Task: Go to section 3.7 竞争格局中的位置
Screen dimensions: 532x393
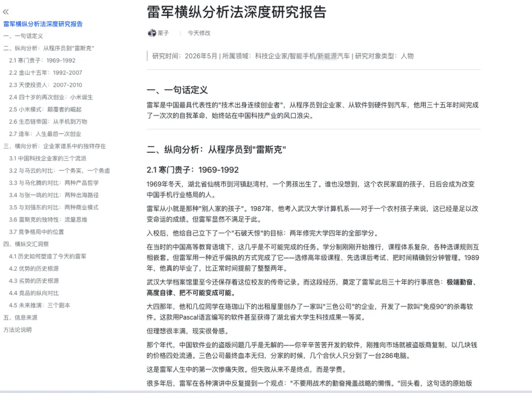Action: pyautogui.click(x=36, y=232)
